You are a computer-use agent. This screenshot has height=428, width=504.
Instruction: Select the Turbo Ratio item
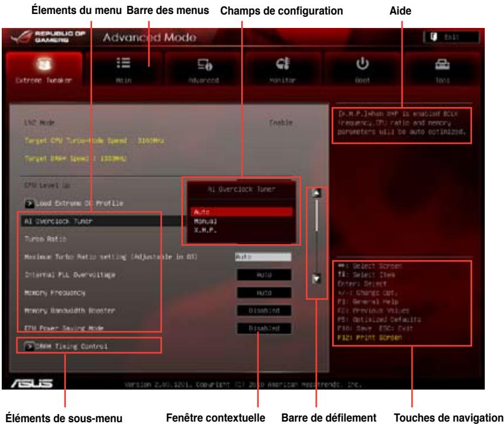[x=45, y=239]
